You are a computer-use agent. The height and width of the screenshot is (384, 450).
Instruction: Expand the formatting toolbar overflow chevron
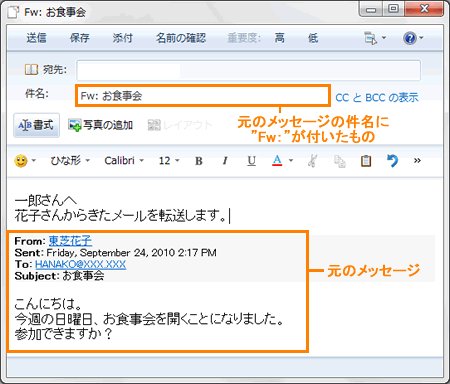tap(417, 161)
